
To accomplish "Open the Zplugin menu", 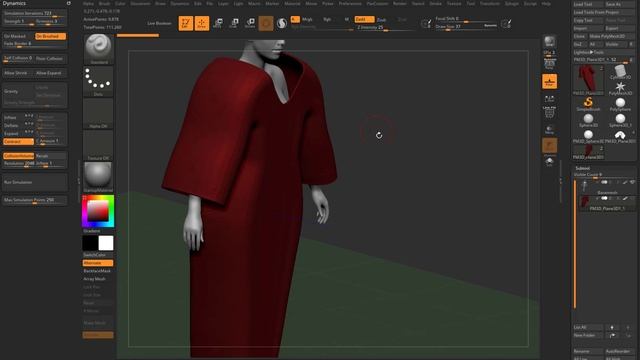I will point(511,3).
